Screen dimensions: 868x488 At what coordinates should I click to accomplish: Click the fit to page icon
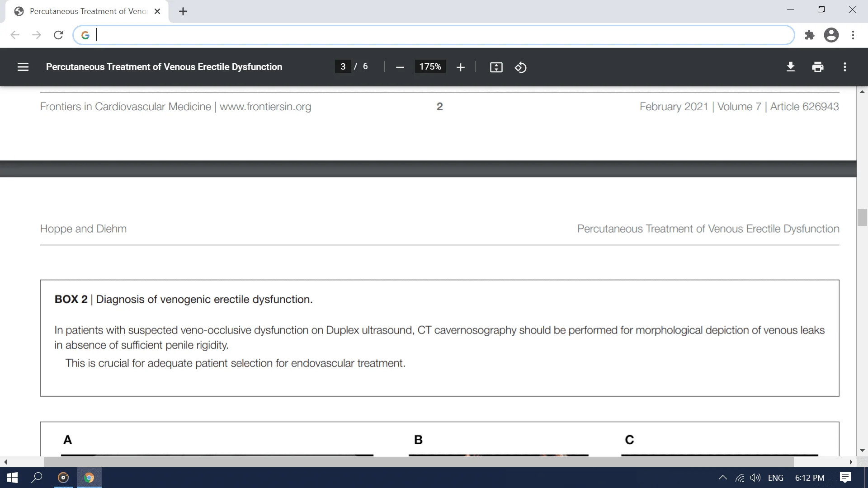pos(497,67)
